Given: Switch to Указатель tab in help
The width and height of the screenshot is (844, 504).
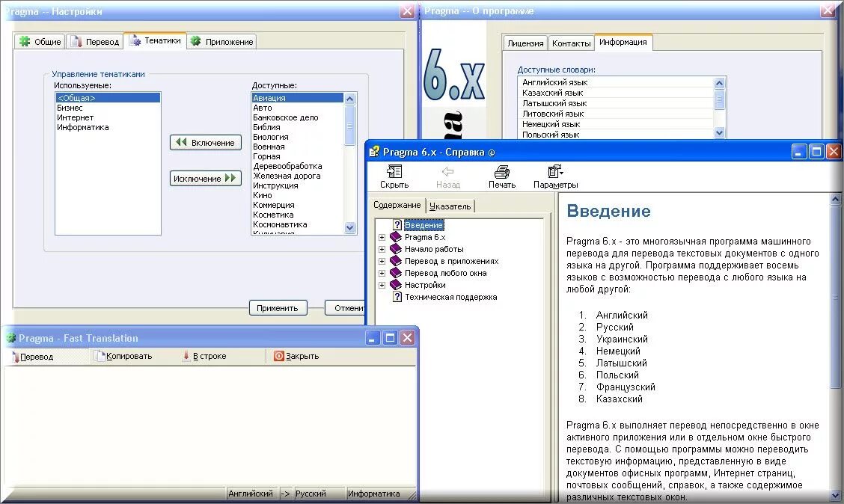Looking at the screenshot, I should click(450, 206).
